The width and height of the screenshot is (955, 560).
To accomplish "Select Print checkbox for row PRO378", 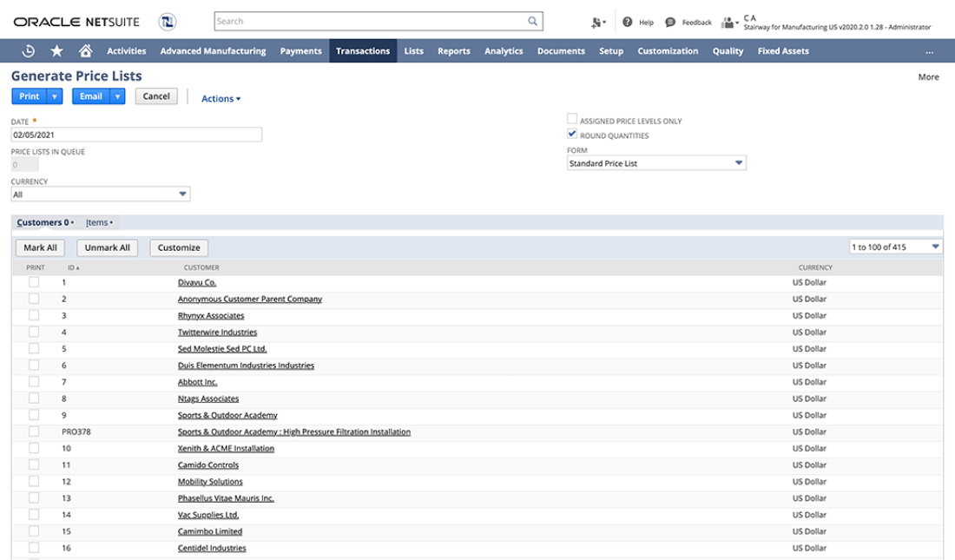I will pos(34,432).
